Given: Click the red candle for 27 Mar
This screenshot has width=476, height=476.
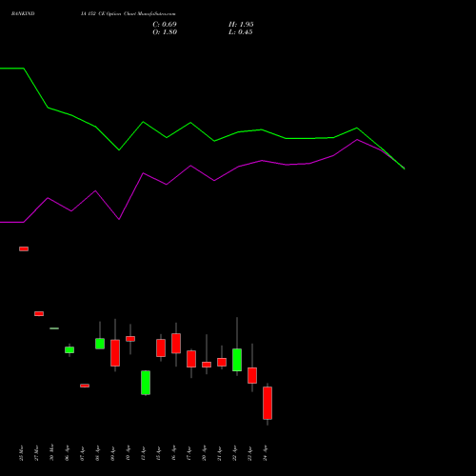Looking at the screenshot, I should (x=39, y=313).
